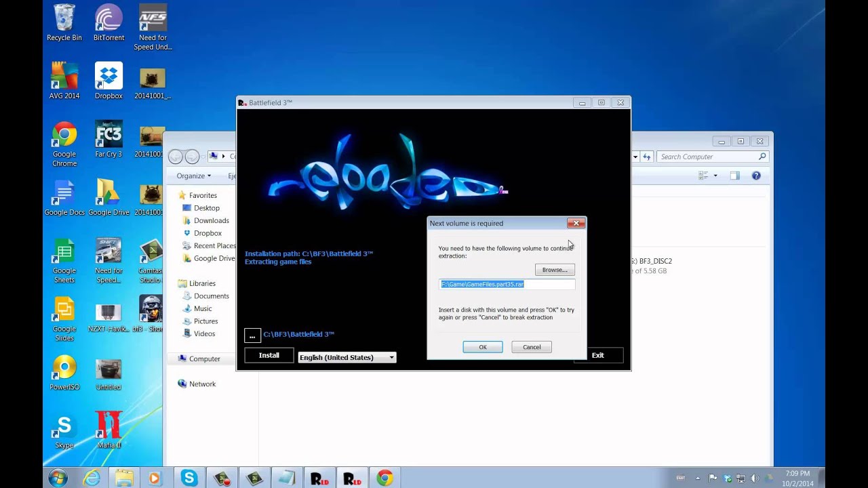The width and height of the screenshot is (868, 488).
Task: Click Exit in Battlefield 3 installer
Action: [x=597, y=355]
